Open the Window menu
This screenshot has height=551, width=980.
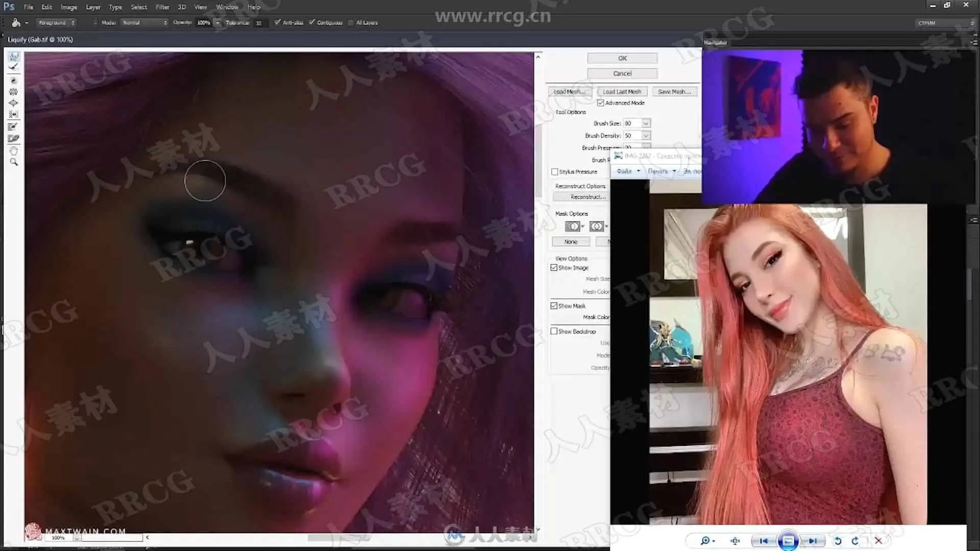pyautogui.click(x=227, y=7)
